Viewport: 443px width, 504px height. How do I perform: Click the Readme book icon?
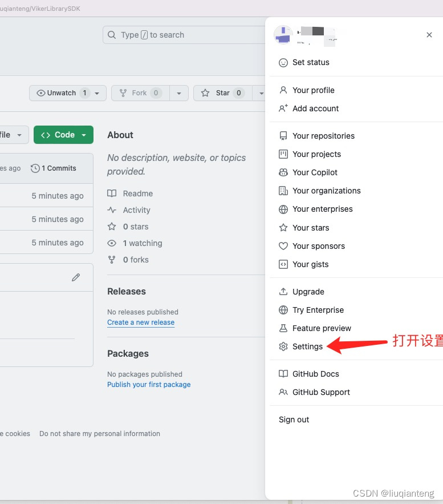click(112, 193)
